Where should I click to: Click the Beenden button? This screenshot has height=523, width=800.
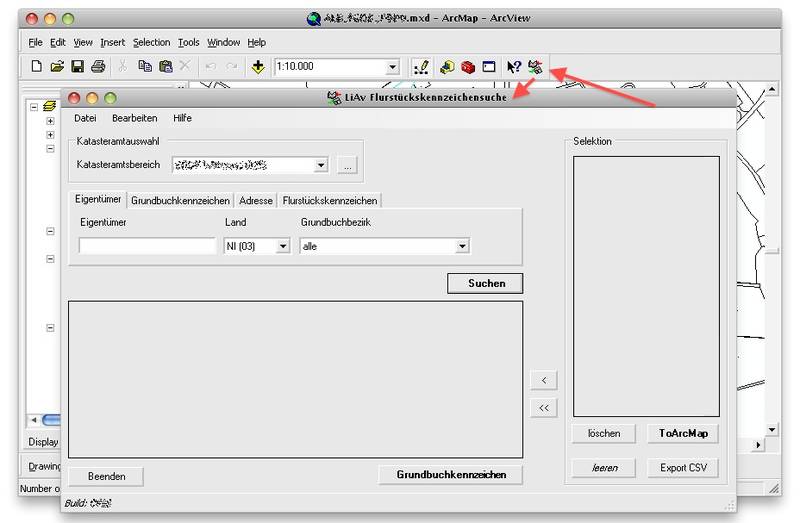tap(106, 477)
